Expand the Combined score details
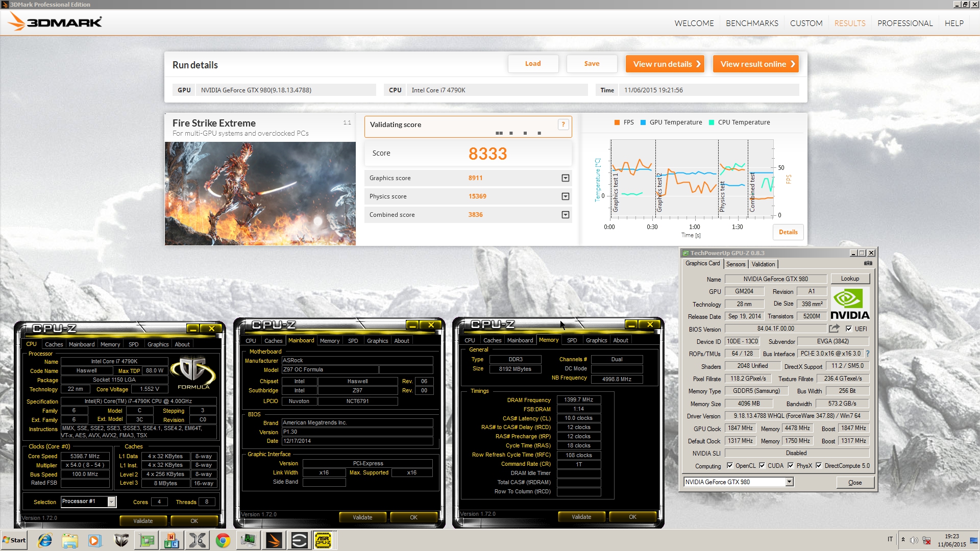 pyautogui.click(x=565, y=215)
